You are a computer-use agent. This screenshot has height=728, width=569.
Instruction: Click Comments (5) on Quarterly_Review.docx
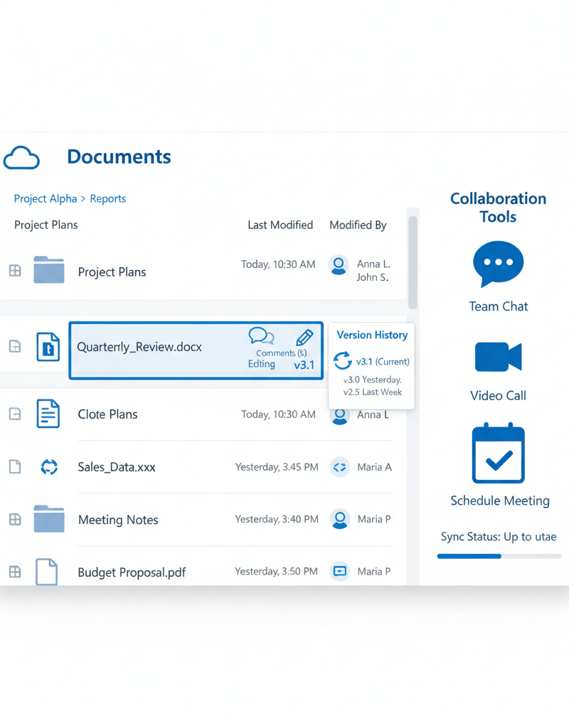pos(281,353)
